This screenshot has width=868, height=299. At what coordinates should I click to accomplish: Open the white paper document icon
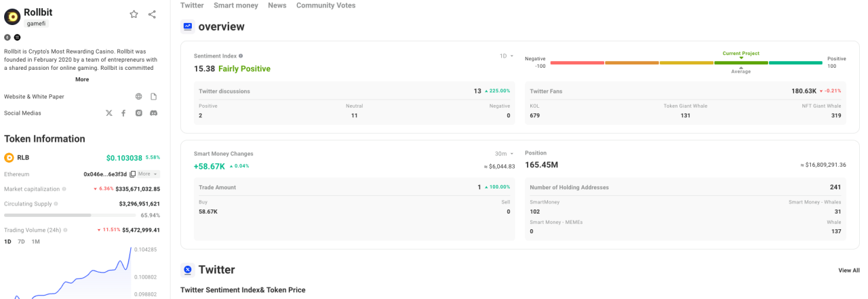point(154,97)
